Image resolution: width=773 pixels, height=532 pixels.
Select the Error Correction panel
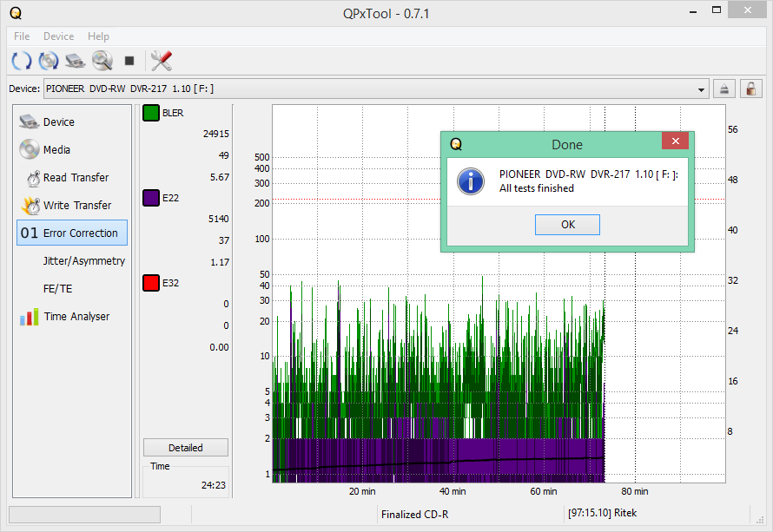72,233
